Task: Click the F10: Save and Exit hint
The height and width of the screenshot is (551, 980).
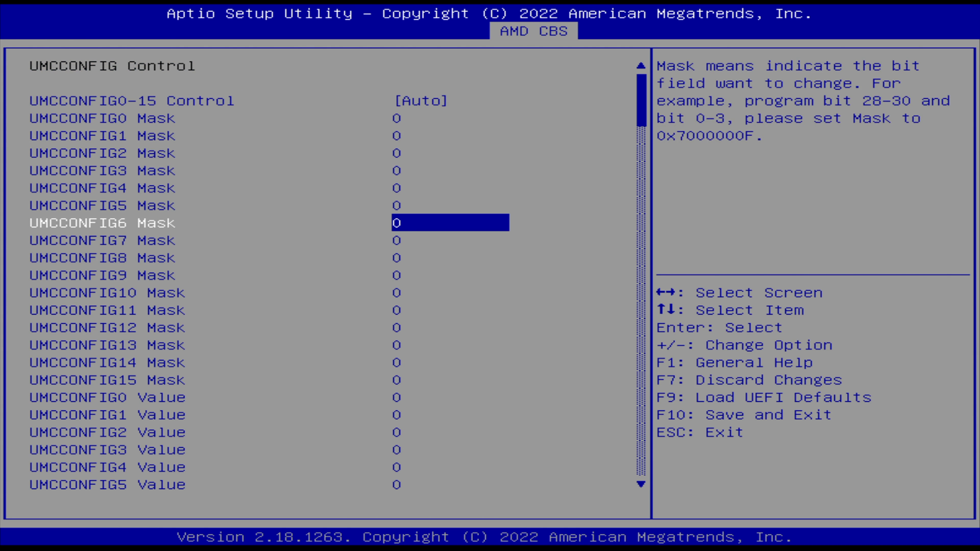Action: coord(744,415)
